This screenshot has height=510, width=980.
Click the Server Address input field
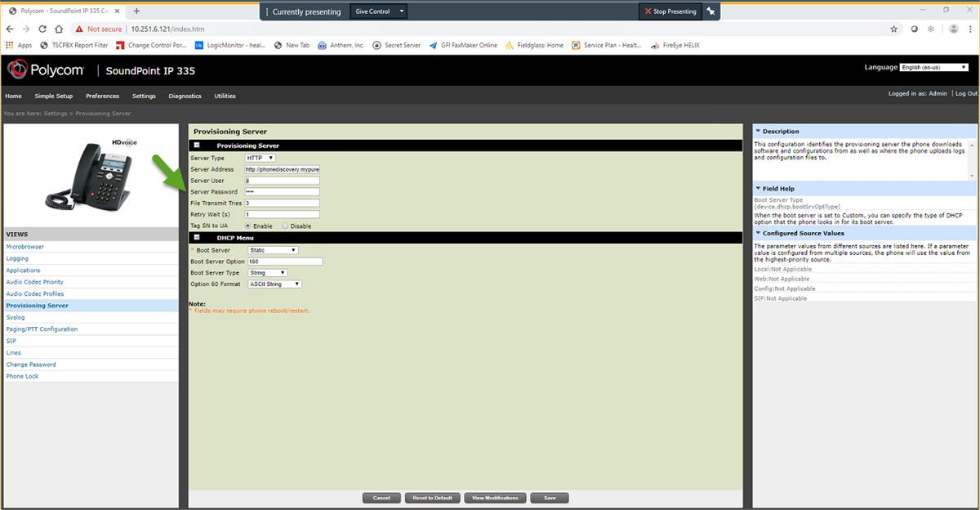(282, 169)
